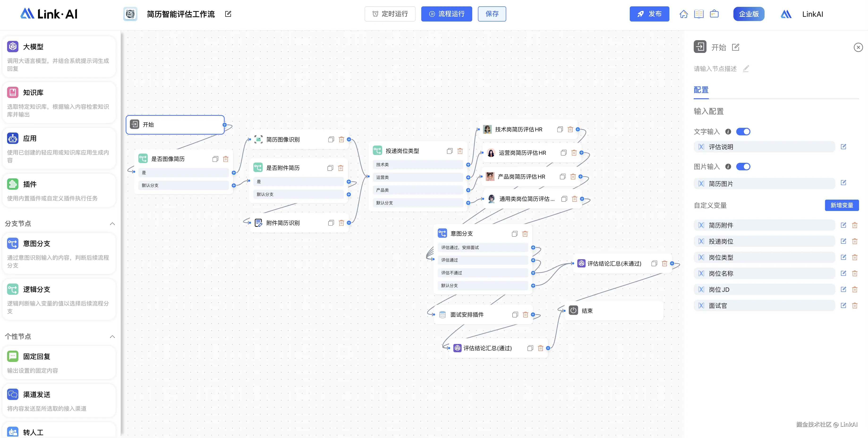Screen dimensions: 868x438
Task: Copy the 投递岗位类型 node
Action: [450, 151]
